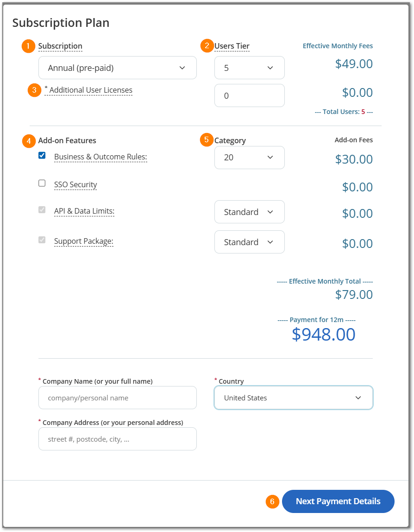This screenshot has height=532, width=414.
Task: Toggle the Support Package checkbox
Action: [42, 240]
